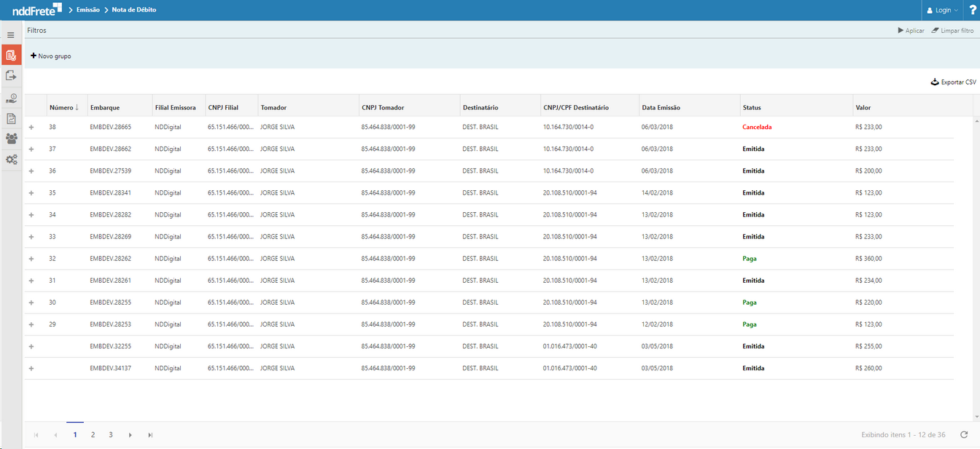The height and width of the screenshot is (449, 980).
Task: Open the reports chart document sidebar icon
Action: coord(11,119)
